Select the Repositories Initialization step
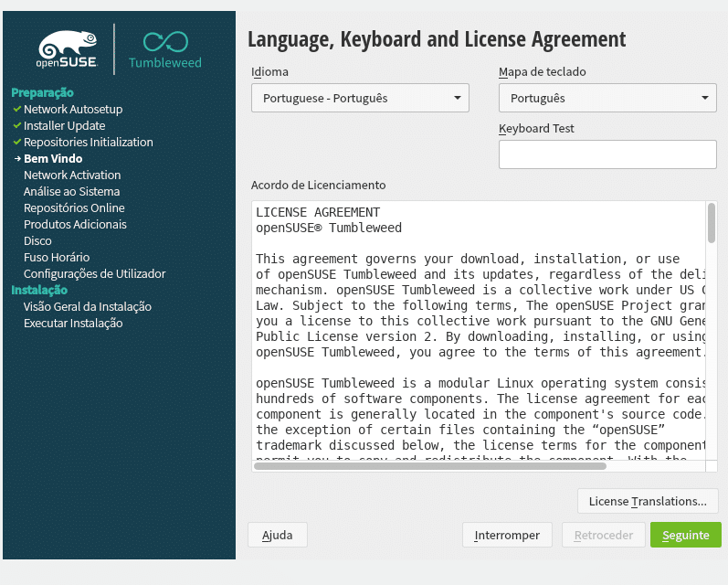The height and width of the screenshot is (585, 728). pos(89,142)
